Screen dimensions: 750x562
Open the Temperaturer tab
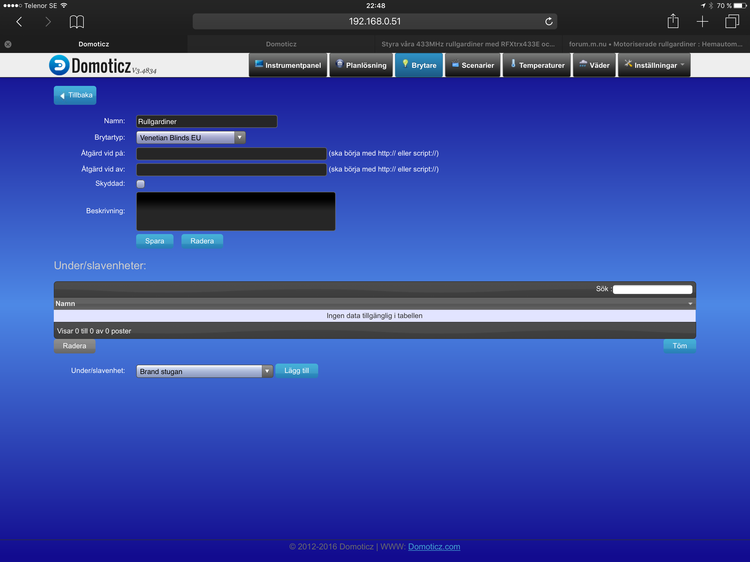pos(537,65)
